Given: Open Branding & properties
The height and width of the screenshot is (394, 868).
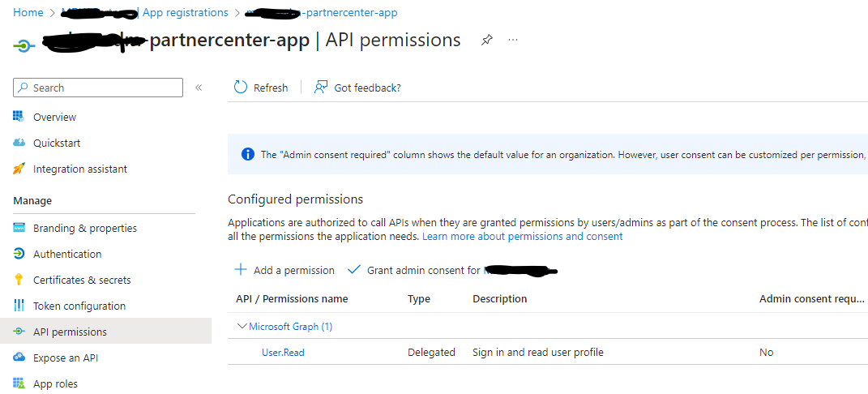Looking at the screenshot, I should (85, 228).
